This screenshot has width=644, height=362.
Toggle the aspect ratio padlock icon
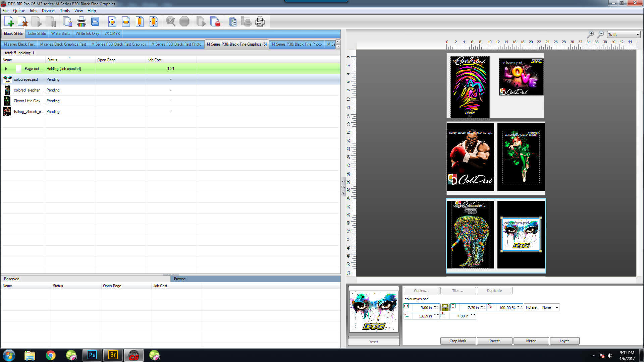tap(445, 307)
